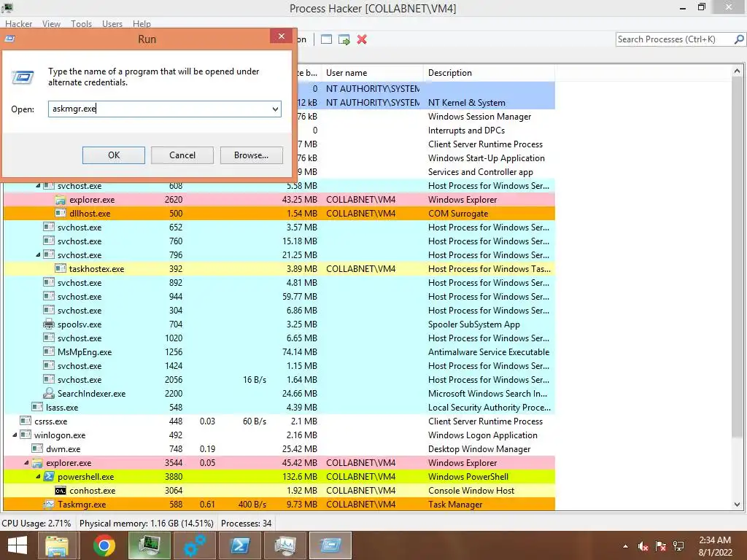Collapse the winlogon.exe tree node
This screenshot has height=560, width=747.
tap(15, 435)
